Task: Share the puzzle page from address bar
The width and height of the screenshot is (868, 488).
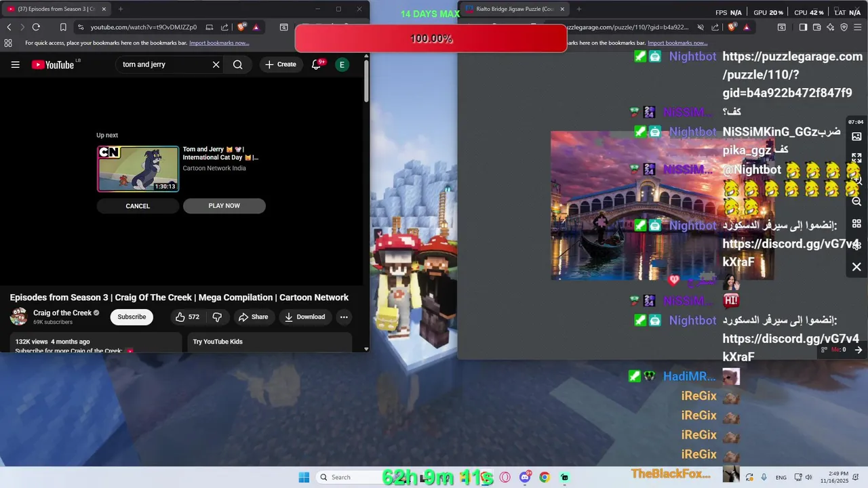Action: (715, 27)
